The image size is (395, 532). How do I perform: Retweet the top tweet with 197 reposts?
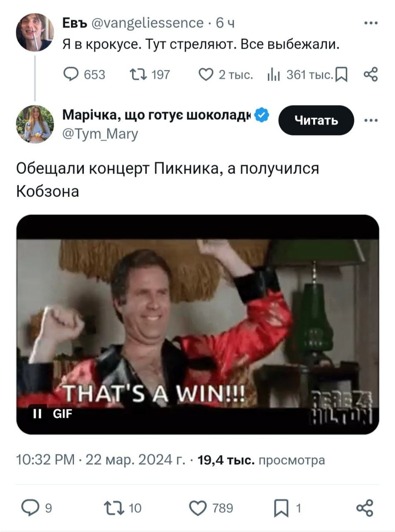coord(150,75)
